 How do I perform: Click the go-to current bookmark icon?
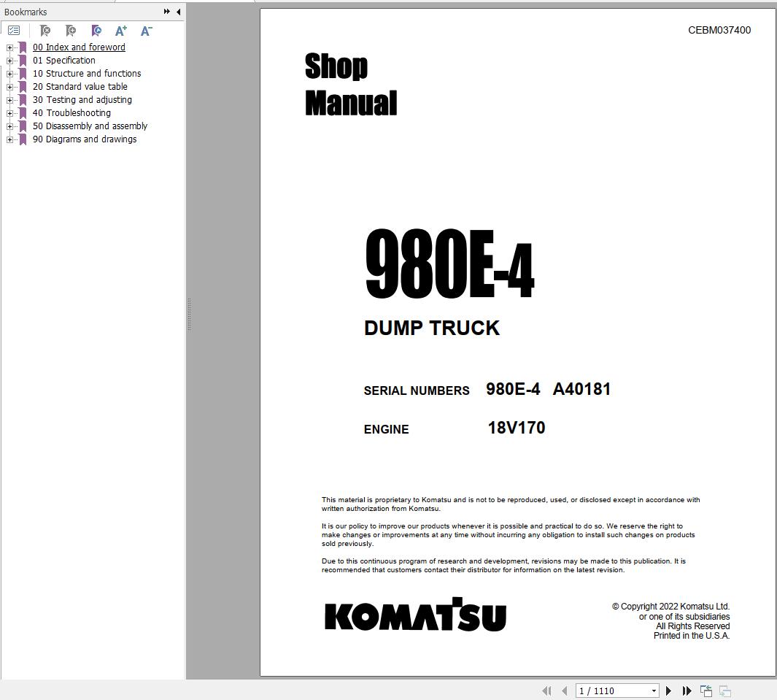96,31
